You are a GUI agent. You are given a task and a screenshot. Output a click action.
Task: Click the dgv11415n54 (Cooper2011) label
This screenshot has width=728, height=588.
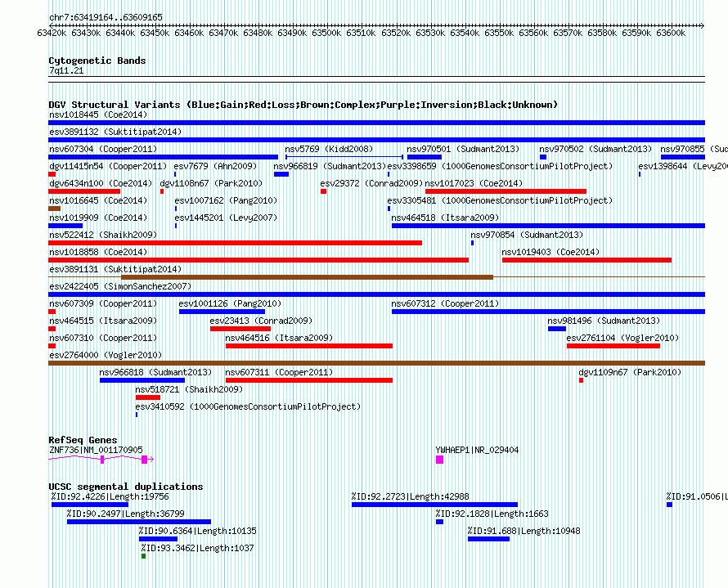108,166
